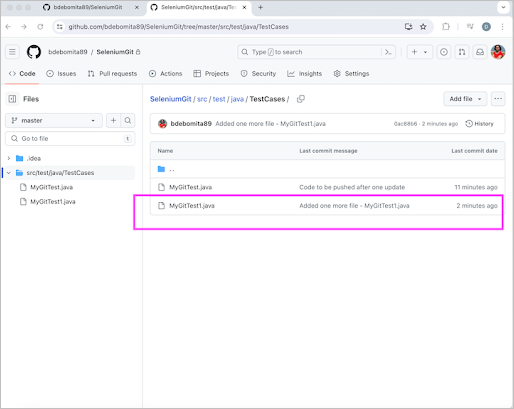Screen dimensions: 514x409
Task: Open the Settings tab
Action: tap(351, 74)
